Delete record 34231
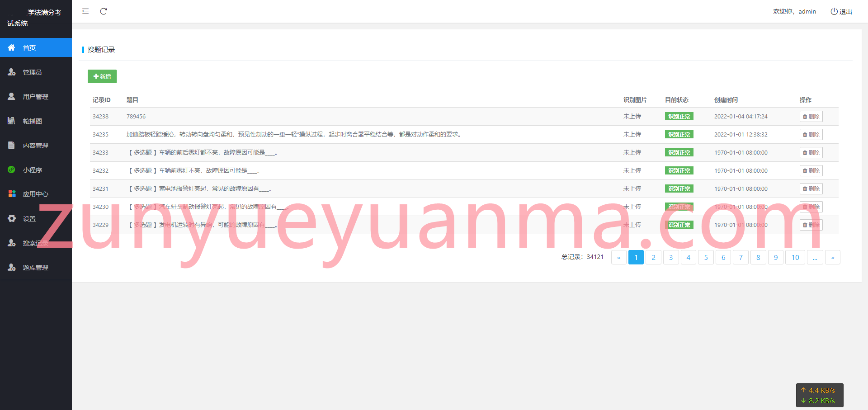 coord(811,189)
